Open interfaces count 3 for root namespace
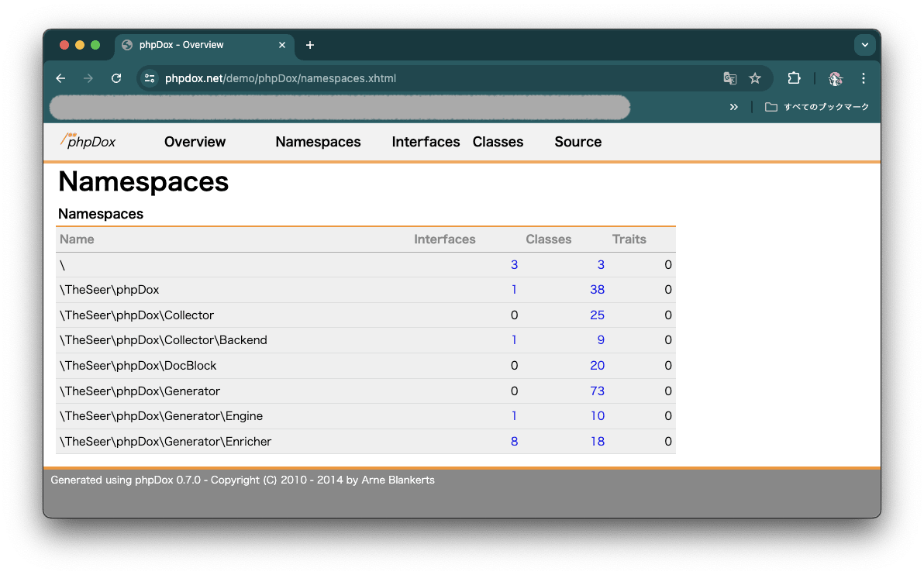 tap(515, 264)
